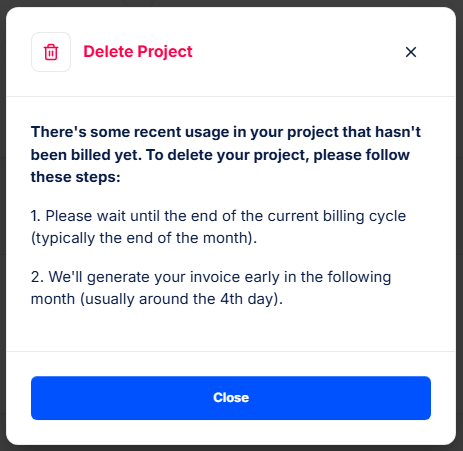
Task: Dismiss the dialog with the X icon
Action: (x=411, y=52)
